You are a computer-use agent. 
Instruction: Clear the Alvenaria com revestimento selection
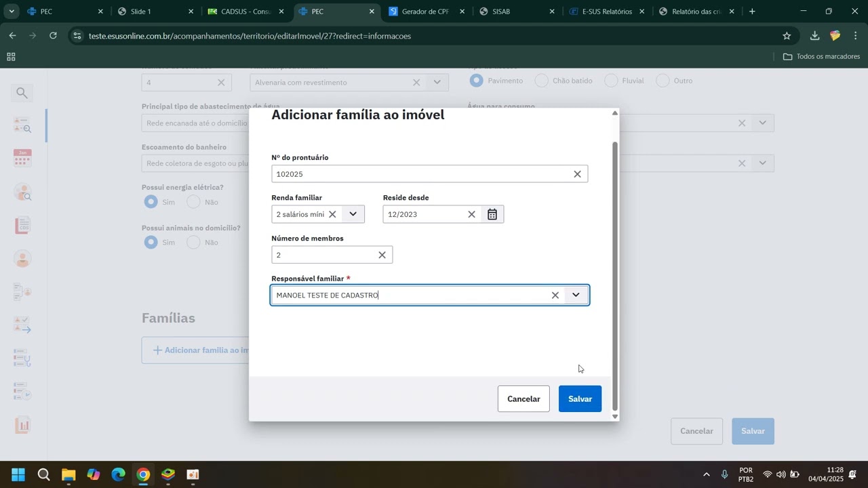[x=416, y=83]
